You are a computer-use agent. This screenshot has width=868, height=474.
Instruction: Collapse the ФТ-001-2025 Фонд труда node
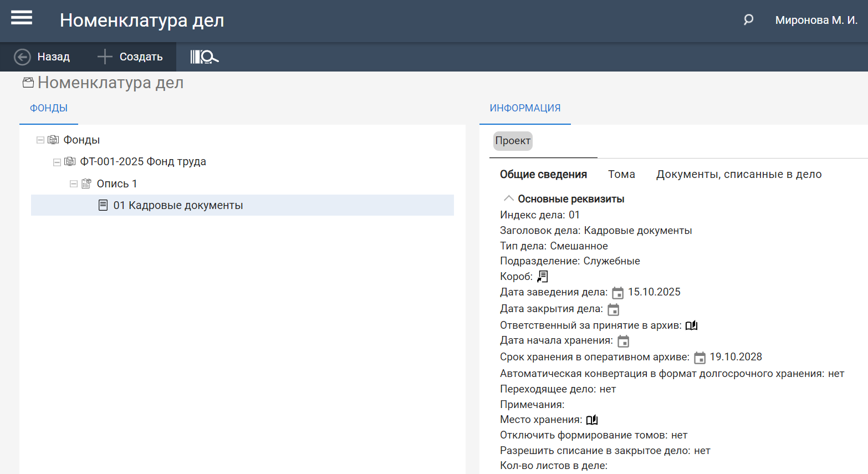click(x=57, y=162)
